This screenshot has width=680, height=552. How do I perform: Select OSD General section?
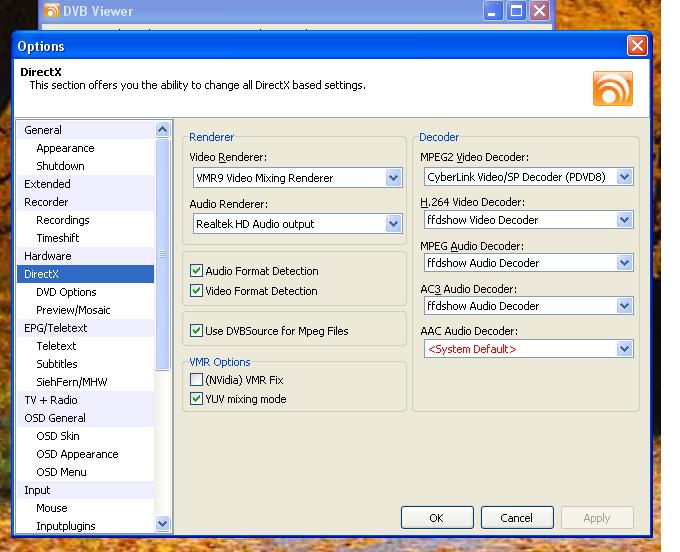tap(85, 418)
